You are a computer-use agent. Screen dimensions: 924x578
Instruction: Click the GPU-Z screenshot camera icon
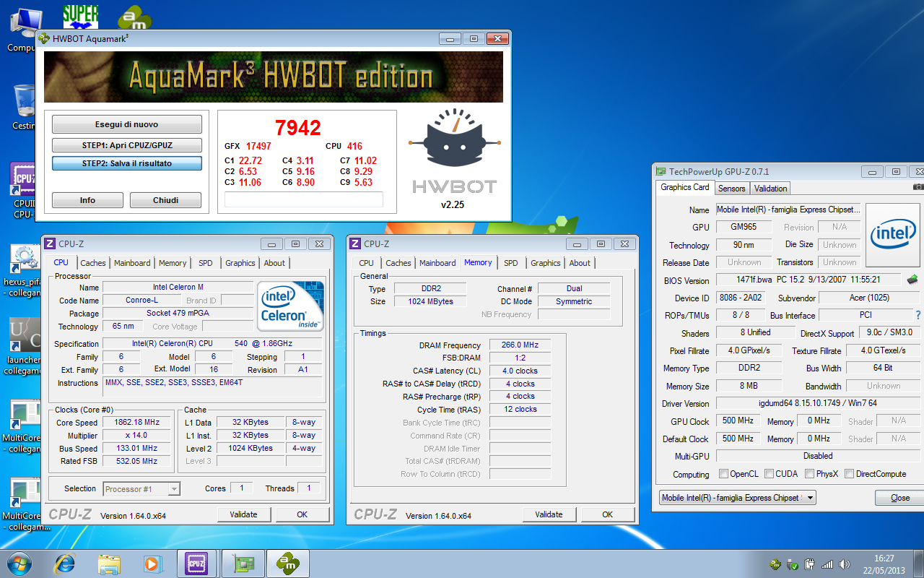[x=918, y=188]
